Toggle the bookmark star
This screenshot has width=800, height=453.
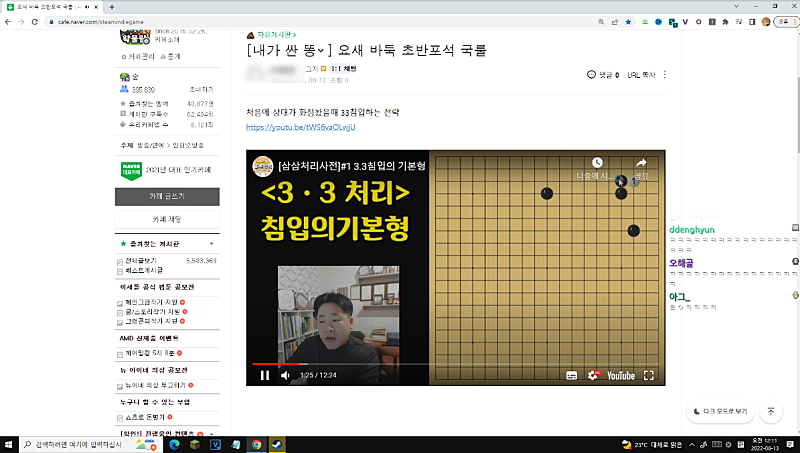click(628, 22)
